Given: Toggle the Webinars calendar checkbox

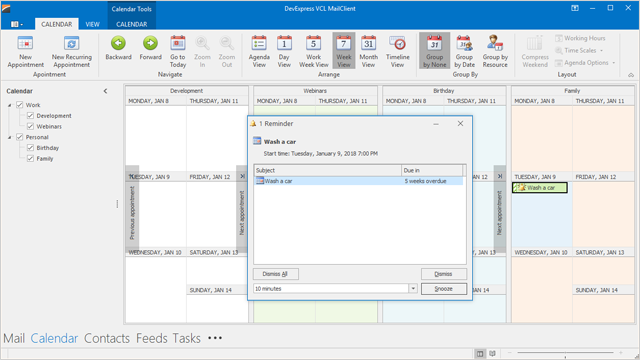Looking at the screenshot, I should 30,126.
